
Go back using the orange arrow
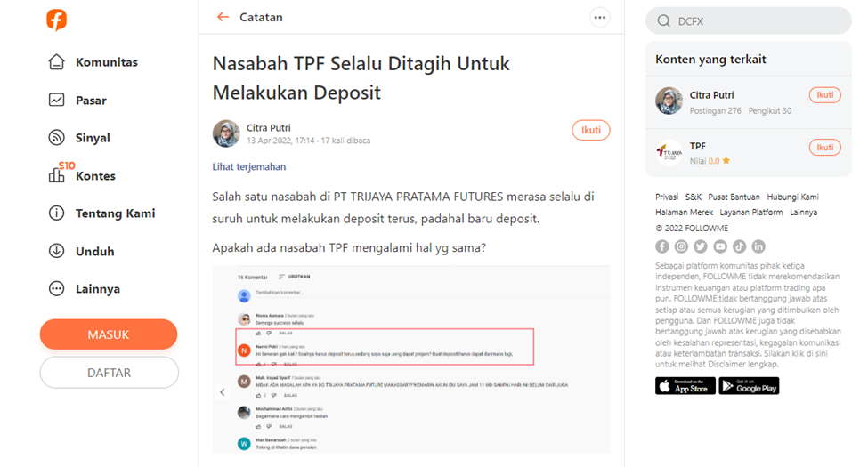(223, 17)
